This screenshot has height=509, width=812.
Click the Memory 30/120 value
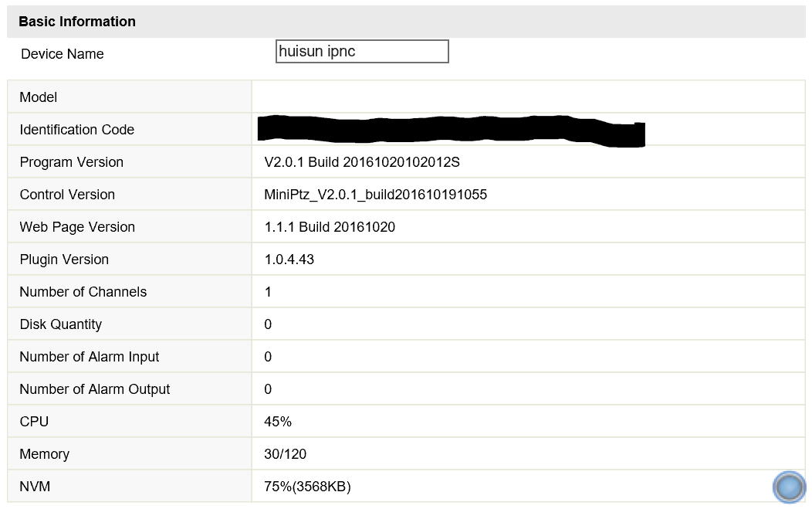(285, 454)
